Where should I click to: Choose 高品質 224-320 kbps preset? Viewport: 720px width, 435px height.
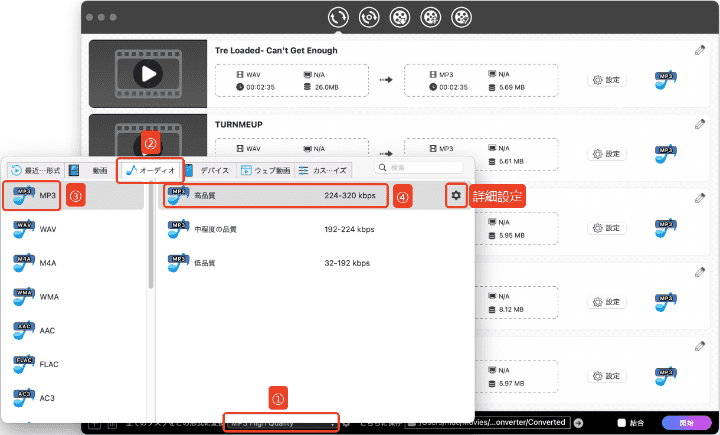point(275,196)
